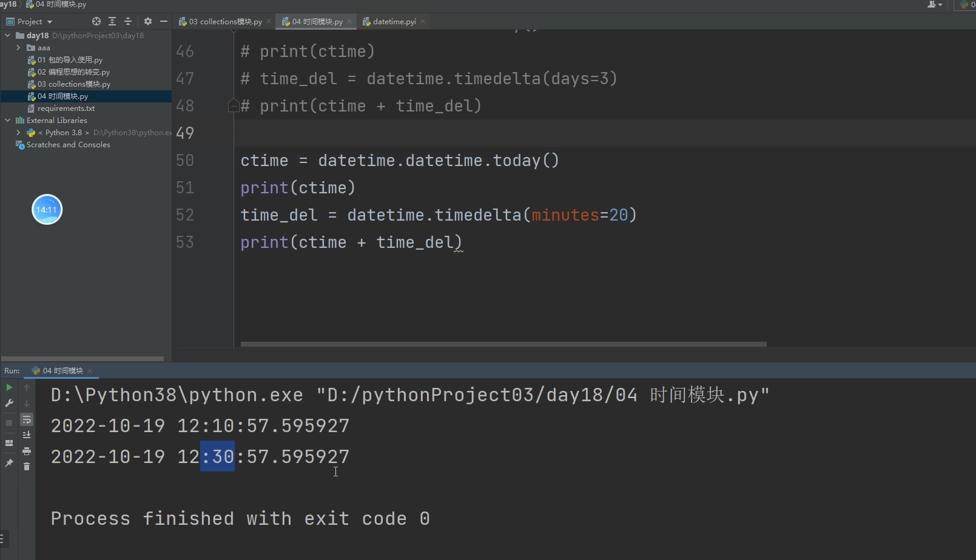
Task: Click the locate file crosshair icon
Action: coord(96,21)
